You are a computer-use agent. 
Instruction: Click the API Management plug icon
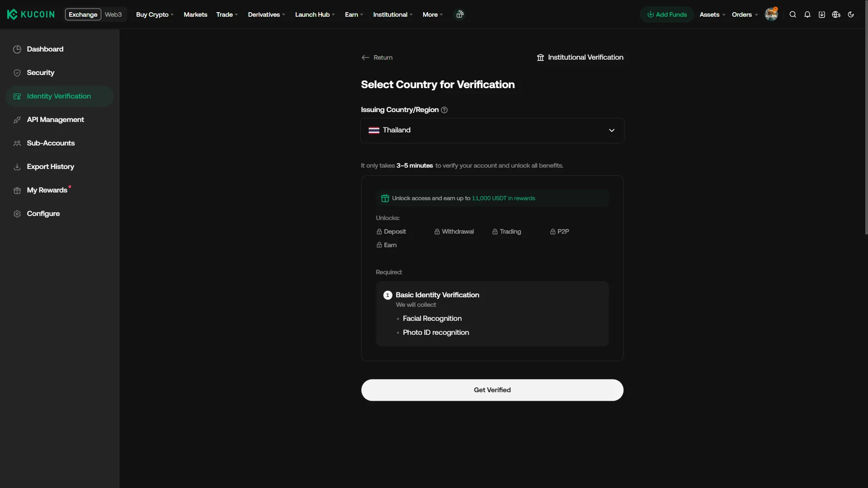(x=17, y=120)
